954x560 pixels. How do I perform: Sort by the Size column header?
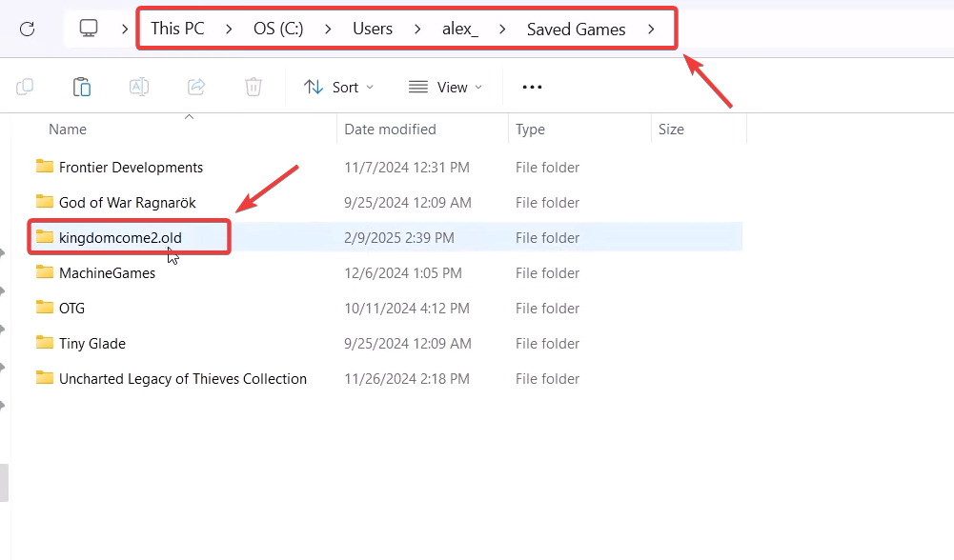click(671, 129)
